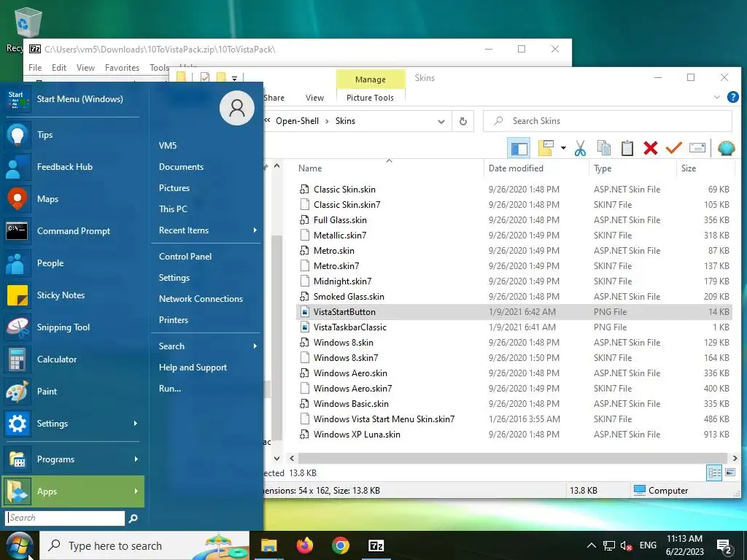Launch Feedback Hub from start menu
This screenshot has width=747, height=560.
[x=73, y=167]
